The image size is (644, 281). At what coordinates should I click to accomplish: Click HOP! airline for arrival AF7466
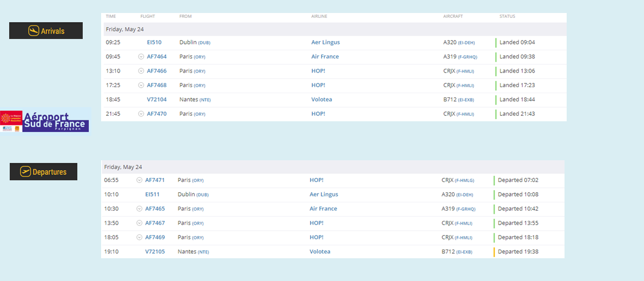coord(318,71)
